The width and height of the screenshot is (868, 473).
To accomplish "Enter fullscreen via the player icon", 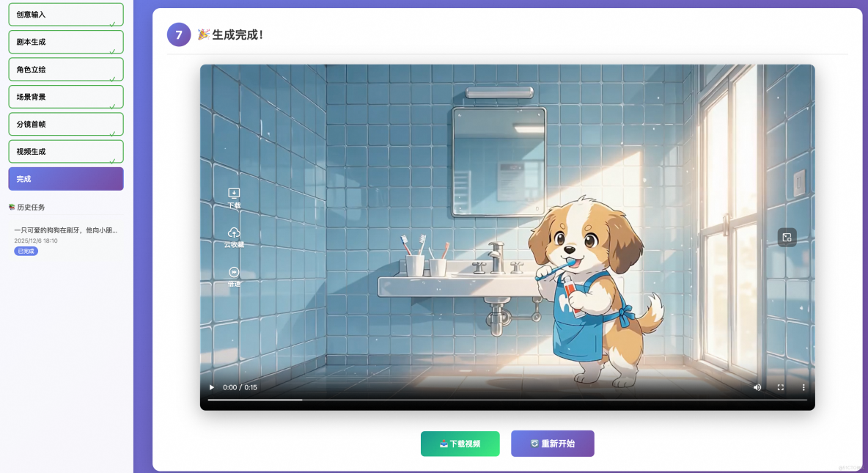I will [780, 387].
